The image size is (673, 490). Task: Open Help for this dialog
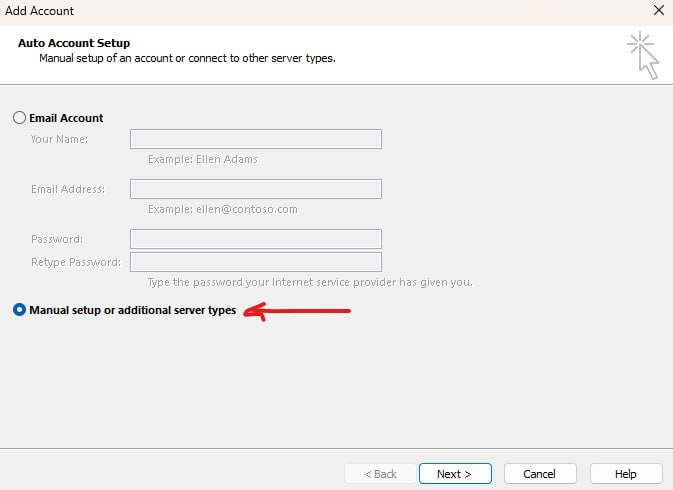626,474
